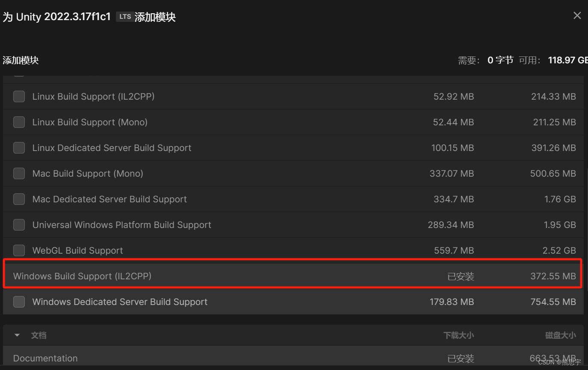
Task: Click the 334.7 MB download size
Action: [454, 199]
